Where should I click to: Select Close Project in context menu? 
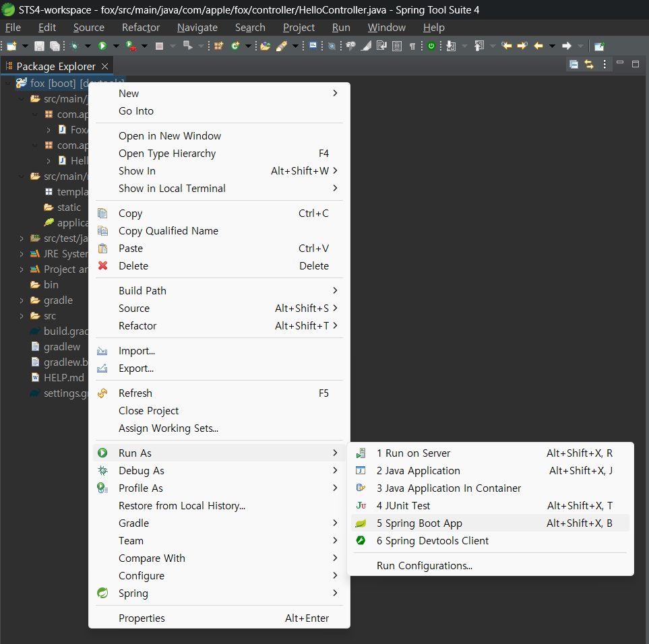220,411
